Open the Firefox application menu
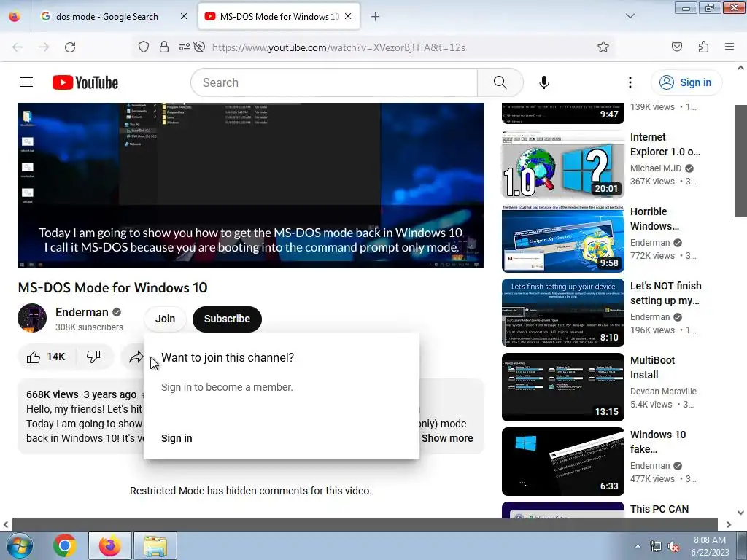Image resolution: width=747 pixels, height=560 pixels. pyautogui.click(x=729, y=47)
